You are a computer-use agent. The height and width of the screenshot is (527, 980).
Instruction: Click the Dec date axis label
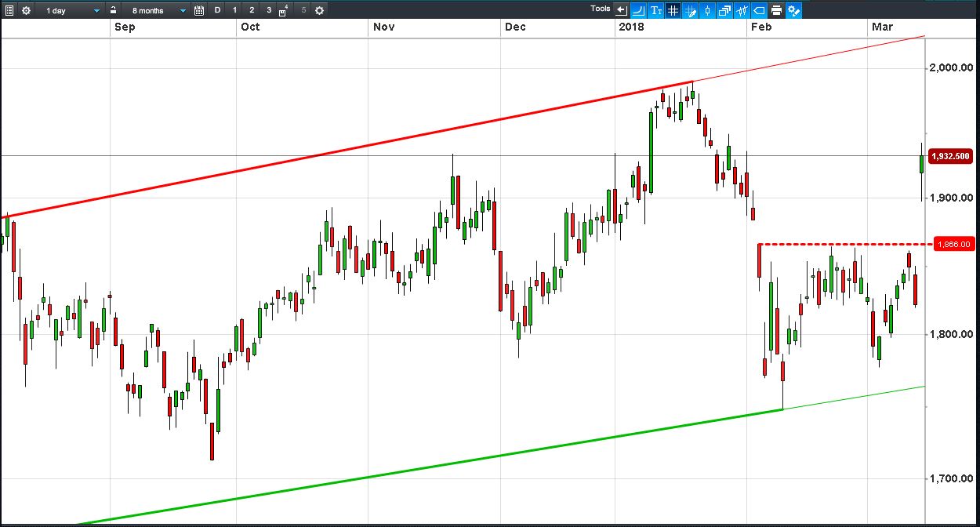tap(515, 27)
